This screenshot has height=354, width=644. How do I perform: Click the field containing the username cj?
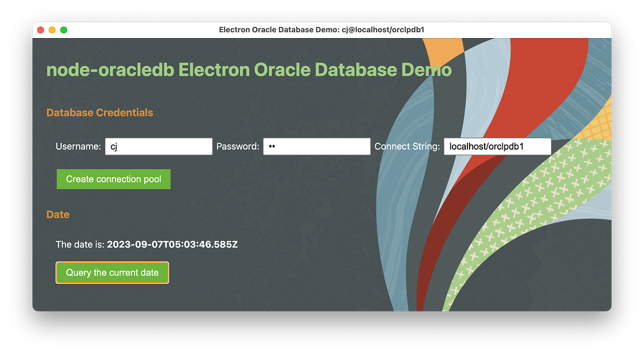coord(158,146)
